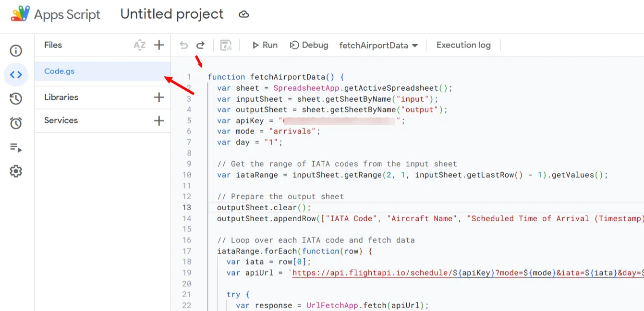The height and width of the screenshot is (311, 644).
Task: Click the undo arrow in toolbar
Action: pos(183,45)
